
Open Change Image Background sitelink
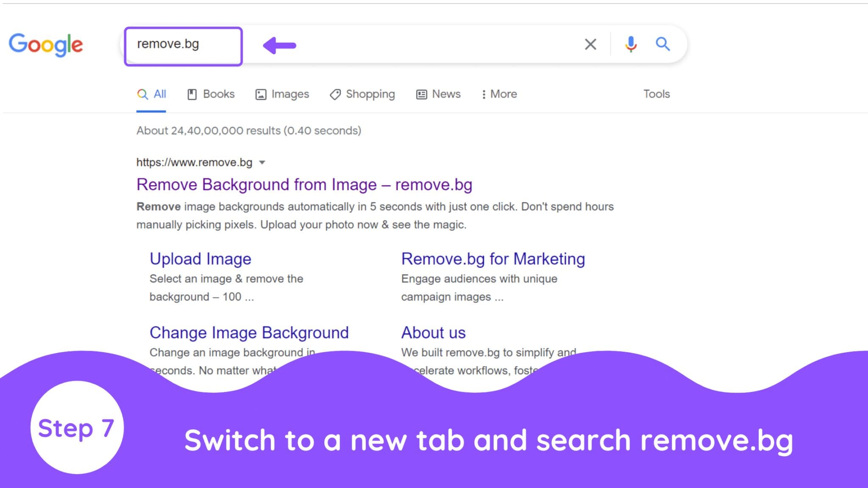(249, 333)
